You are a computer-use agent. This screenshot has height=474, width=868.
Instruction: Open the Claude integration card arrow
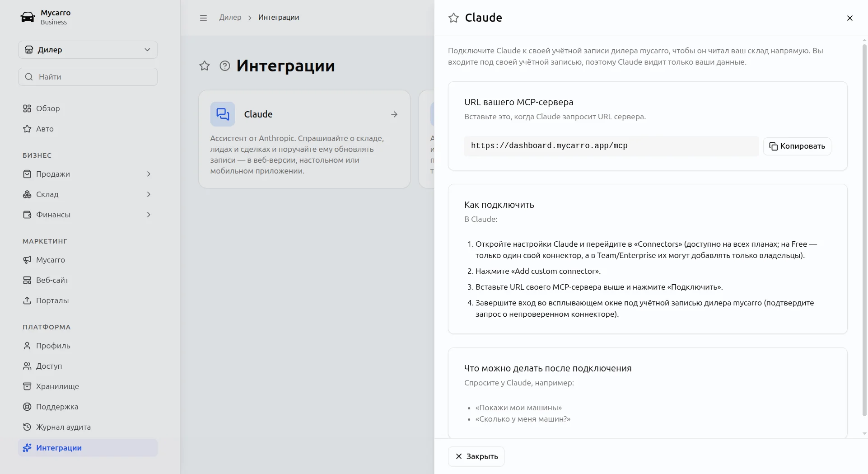[394, 114]
